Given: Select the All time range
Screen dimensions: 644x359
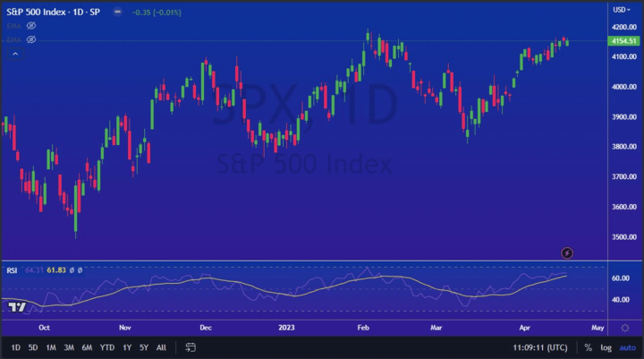Looking at the screenshot, I should tap(161, 347).
